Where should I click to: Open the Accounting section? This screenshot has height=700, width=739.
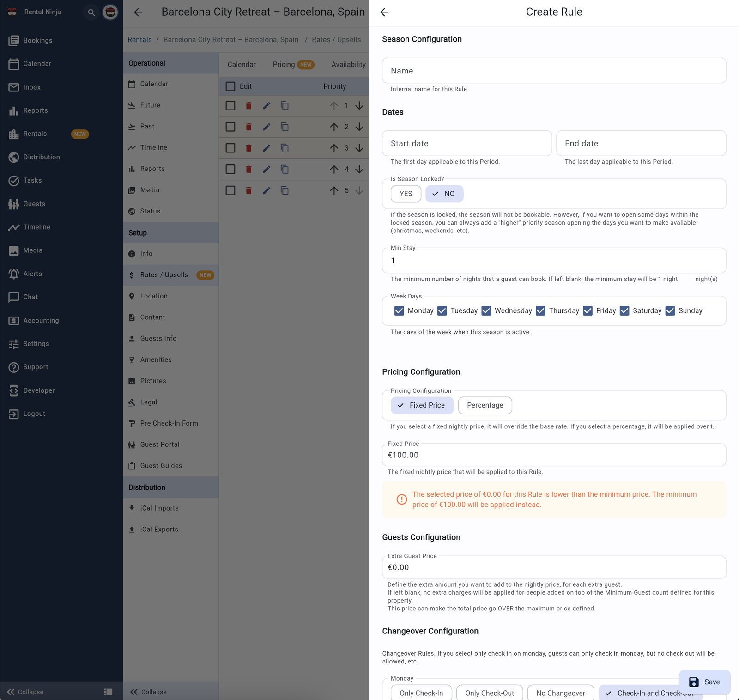(x=41, y=320)
